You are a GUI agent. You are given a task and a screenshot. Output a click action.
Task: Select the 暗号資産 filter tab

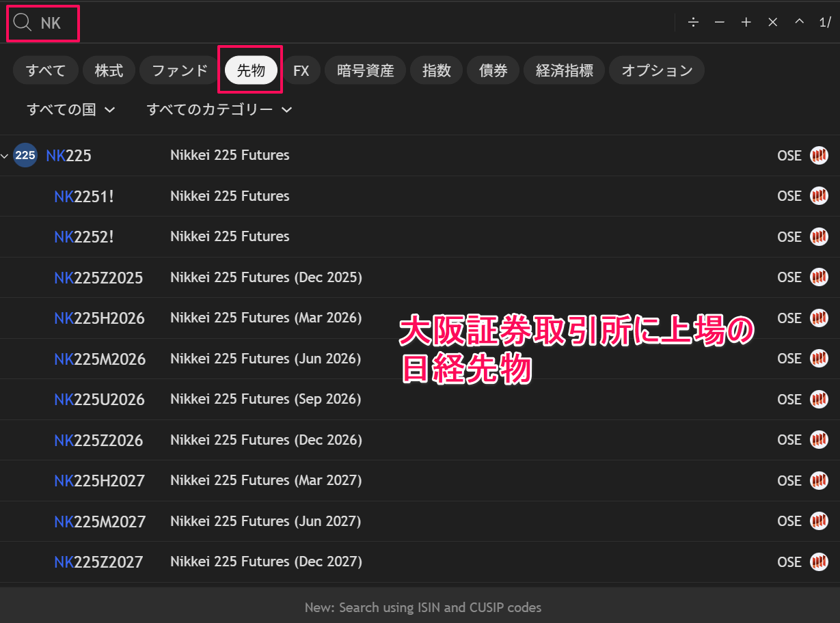point(366,70)
